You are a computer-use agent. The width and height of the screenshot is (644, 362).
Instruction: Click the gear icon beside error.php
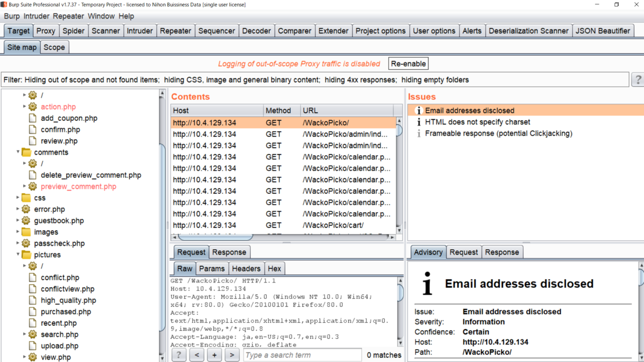tap(26, 209)
